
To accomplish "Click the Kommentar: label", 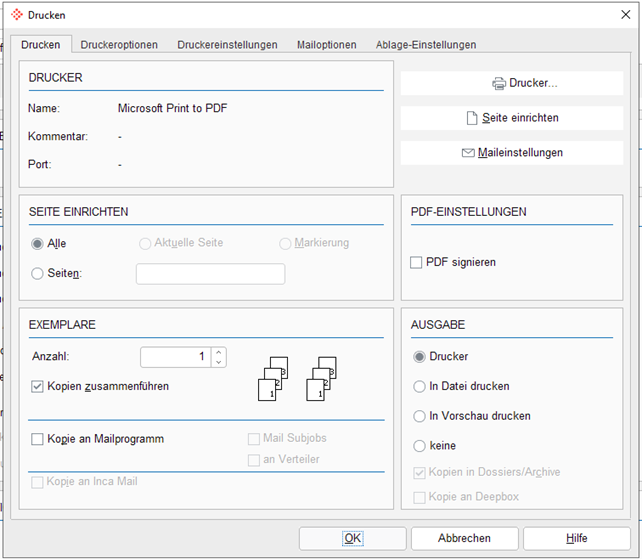I will [58, 136].
